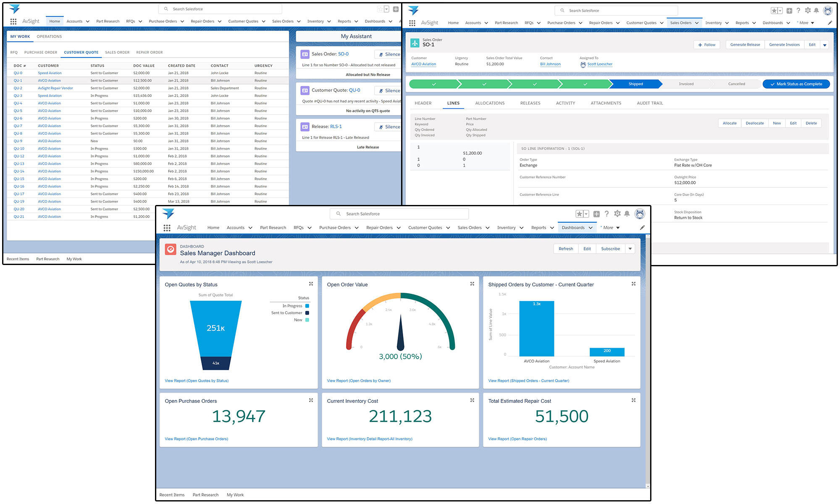The image size is (840, 504).
Task: Click user avatar in dashboard header
Action: 640,214
